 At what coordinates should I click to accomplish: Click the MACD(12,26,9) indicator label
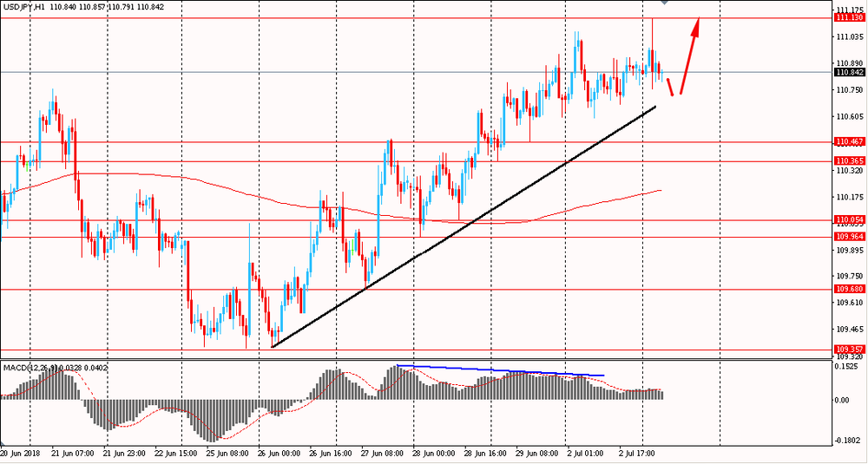[28, 367]
